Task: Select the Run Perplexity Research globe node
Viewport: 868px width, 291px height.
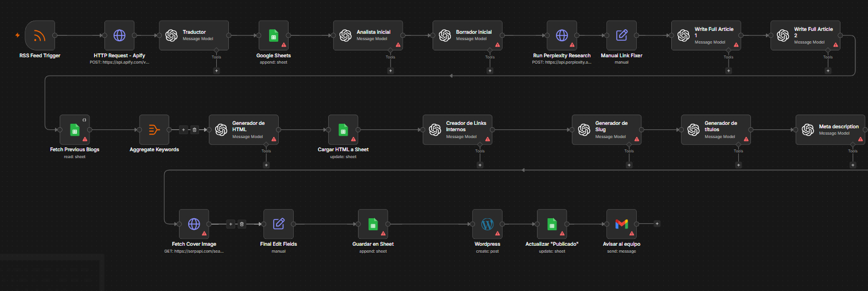Action: [562, 36]
